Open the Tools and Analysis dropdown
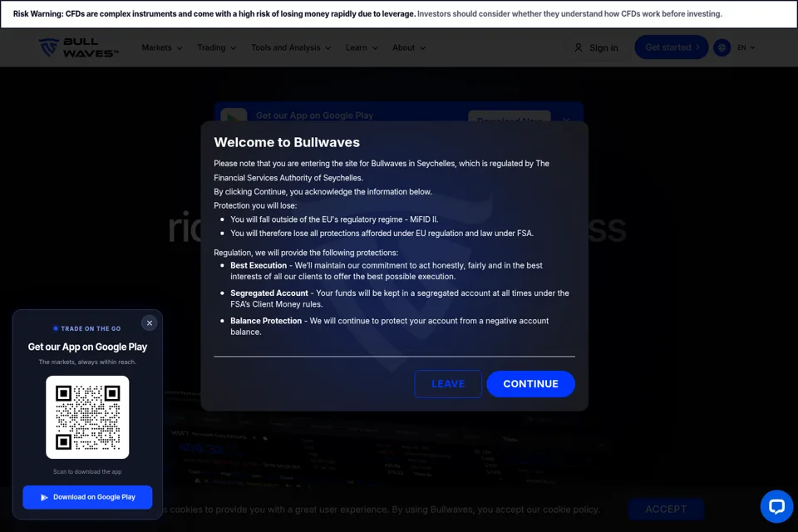The image size is (798, 532). pos(291,47)
